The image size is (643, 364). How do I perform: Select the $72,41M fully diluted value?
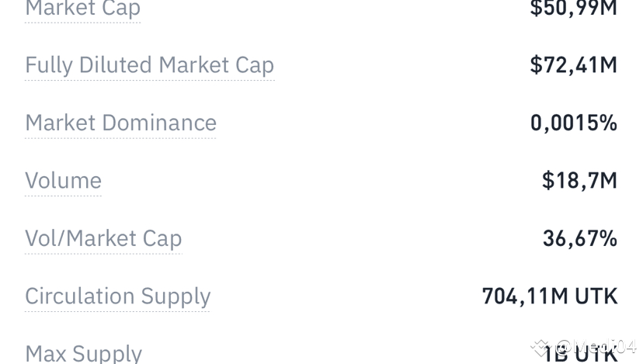click(573, 65)
